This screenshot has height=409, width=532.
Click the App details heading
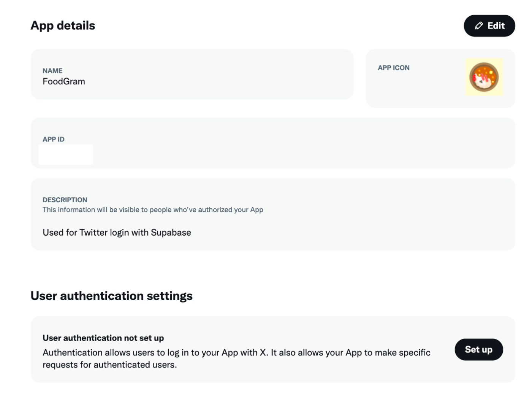63,25
